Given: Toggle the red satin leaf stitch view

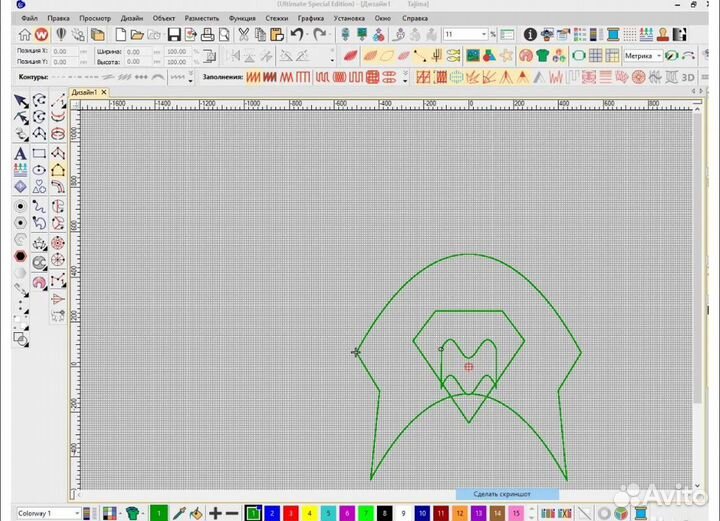Looking at the screenshot, I should pyautogui.click(x=350, y=56).
